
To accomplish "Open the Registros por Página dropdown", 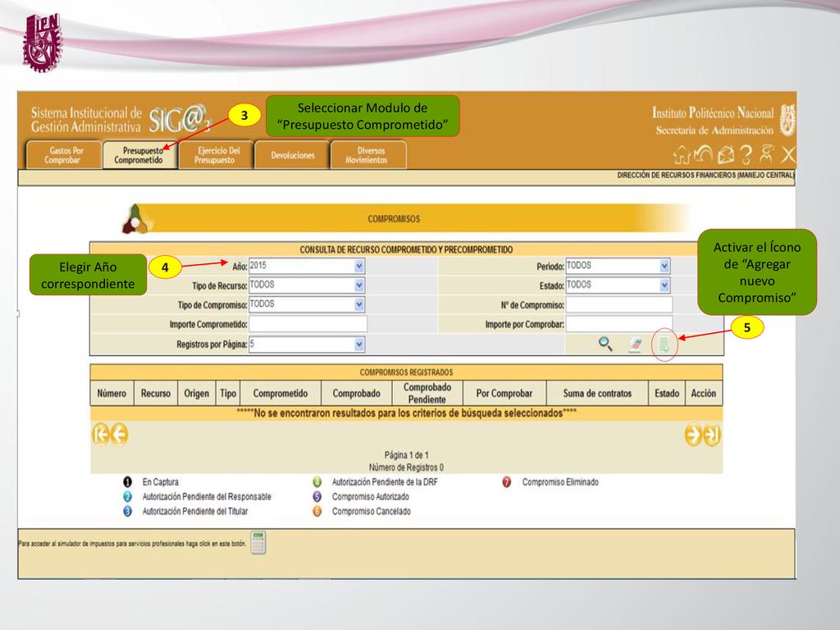I will tap(307, 344).
